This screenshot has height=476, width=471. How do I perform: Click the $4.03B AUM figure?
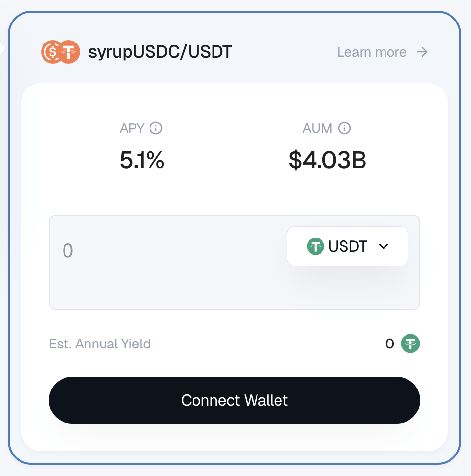pos(328,160)
